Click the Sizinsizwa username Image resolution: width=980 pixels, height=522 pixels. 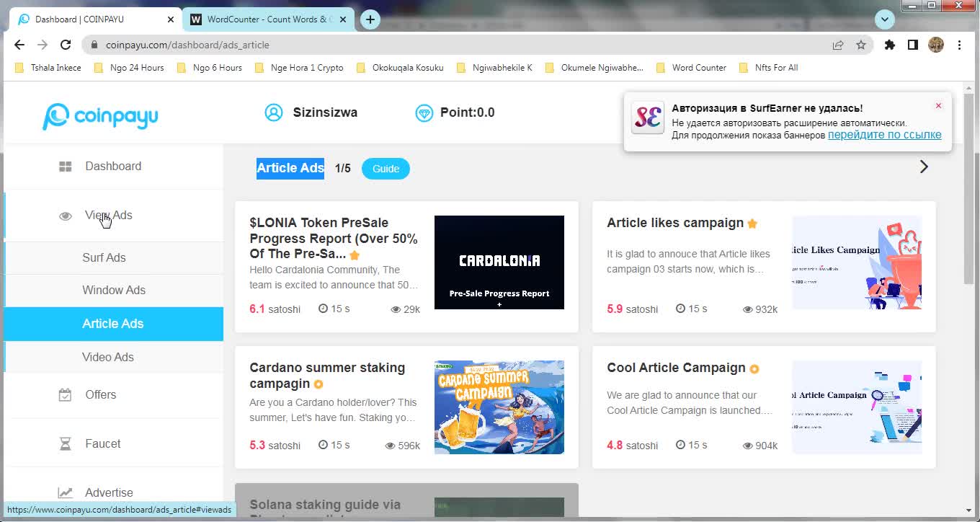click(x=325, y=112)
